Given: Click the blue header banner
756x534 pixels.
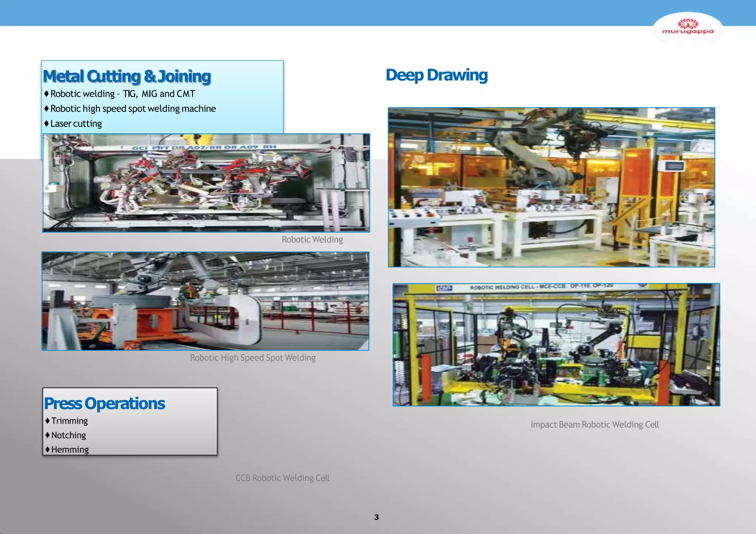Looking at the screenshot, I should coord(332,13).
